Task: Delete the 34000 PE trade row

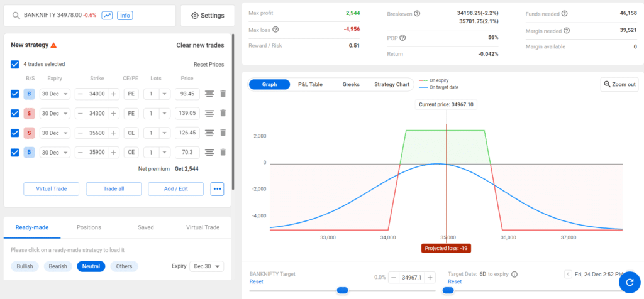Action: pos(223,94)
